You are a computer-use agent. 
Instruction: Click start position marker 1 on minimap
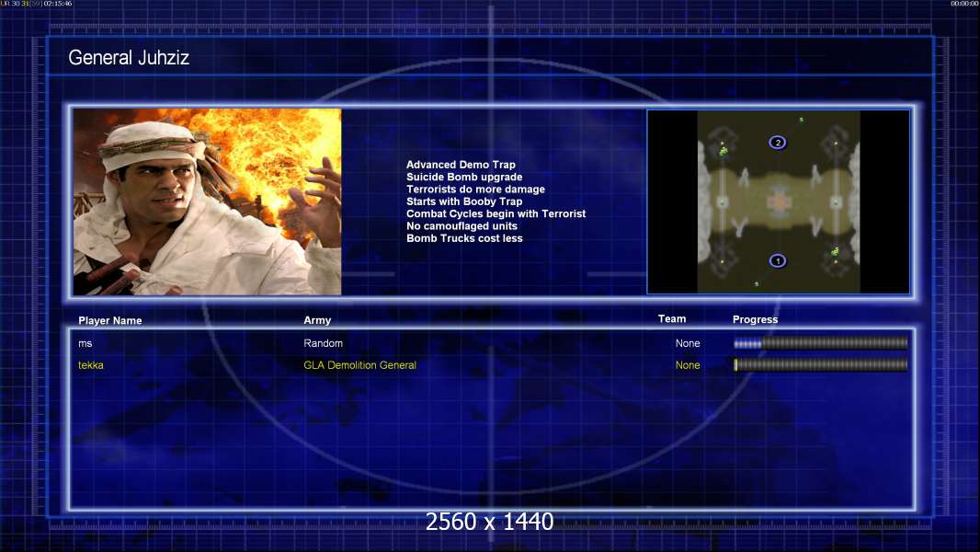point(778,260)
